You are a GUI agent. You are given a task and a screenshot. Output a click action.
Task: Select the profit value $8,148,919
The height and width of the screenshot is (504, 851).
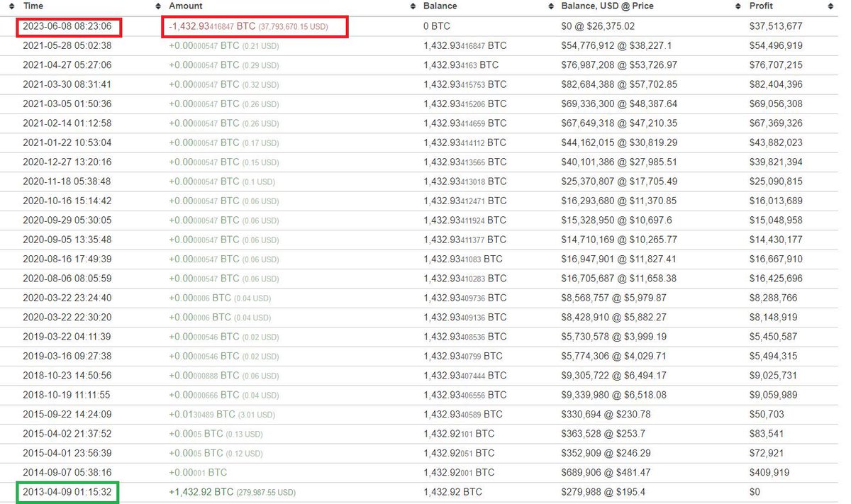(x=773, y=317)
